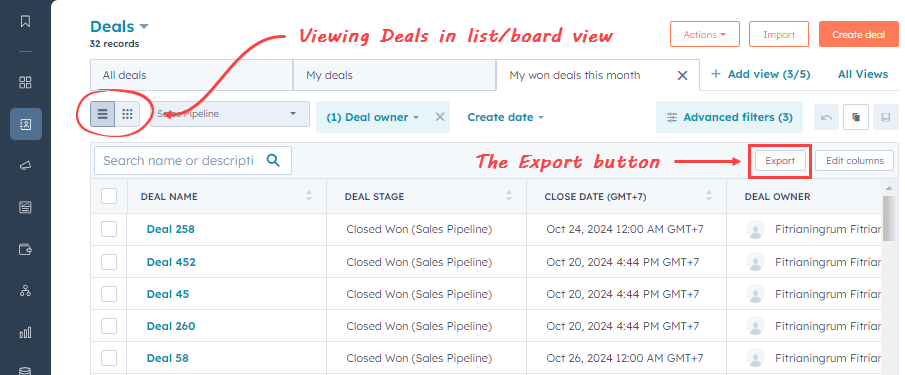905x375 pixels.
Task: Open the Deal 45 link
Action: pos(168,294)
